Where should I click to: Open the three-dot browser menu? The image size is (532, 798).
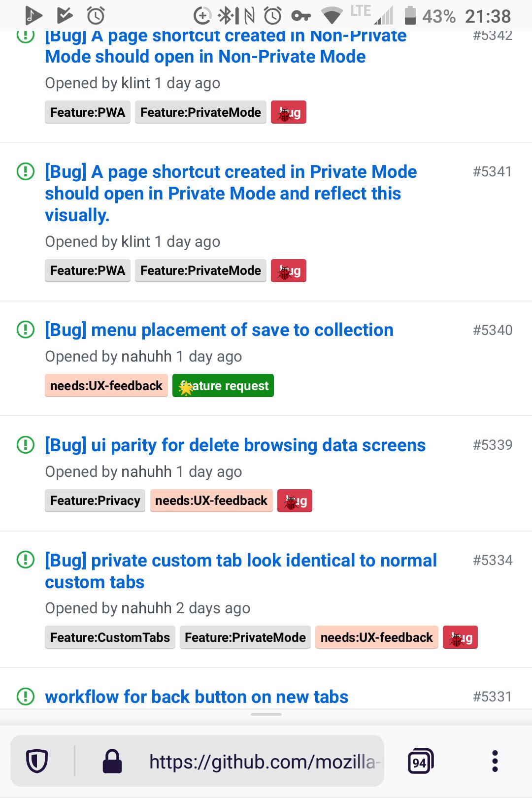pos(495,760)
